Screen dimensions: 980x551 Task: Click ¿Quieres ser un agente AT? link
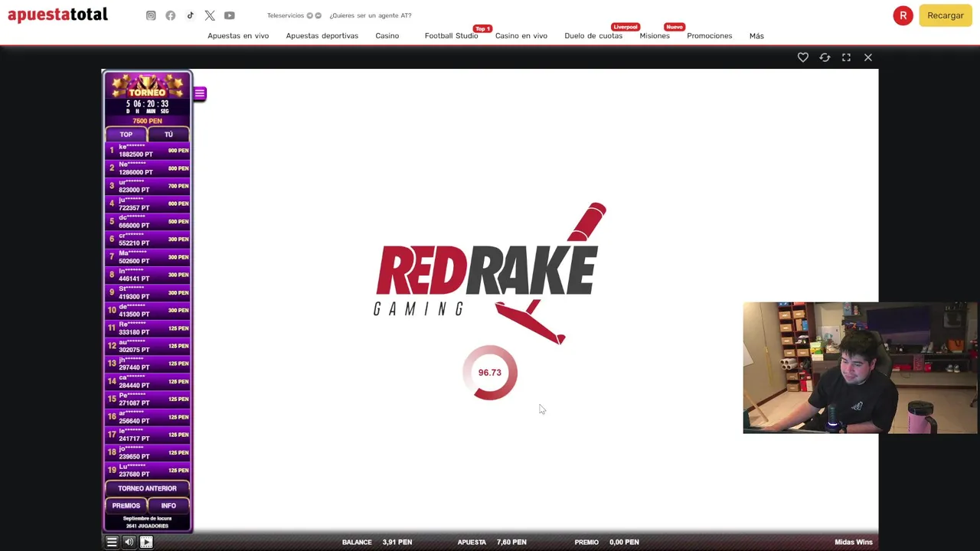point(371,15)
